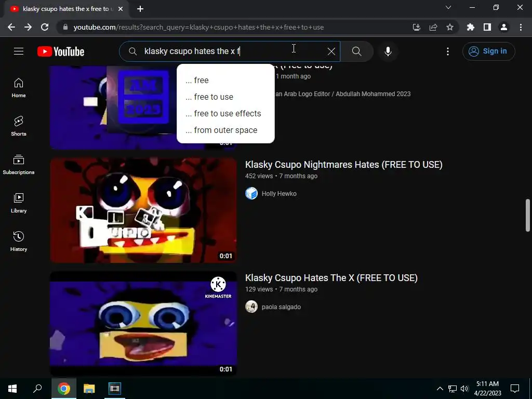This screenshot has height=399, width=532.
Task: Open the video editor taskbar app
Action: [x=114, y=389]
